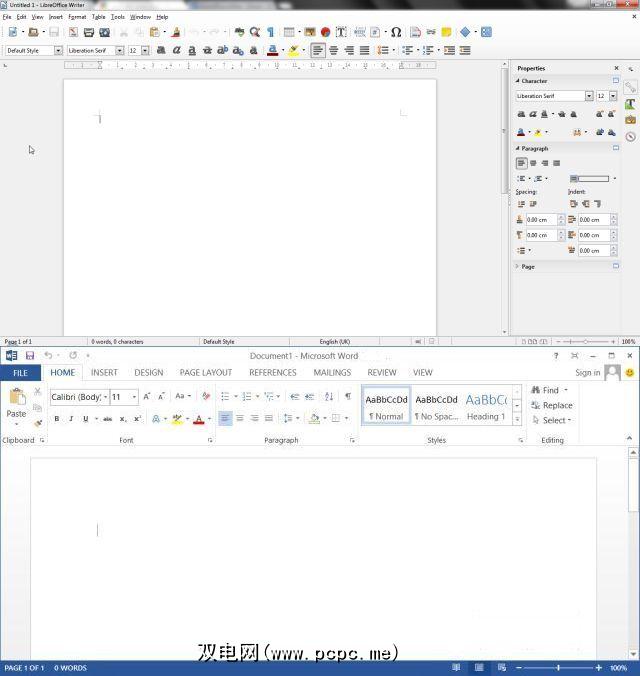Insert a text box in LibreOffice toolbar
The height and width of the screenshot is (676, 640).
click(x=341, y=32)
